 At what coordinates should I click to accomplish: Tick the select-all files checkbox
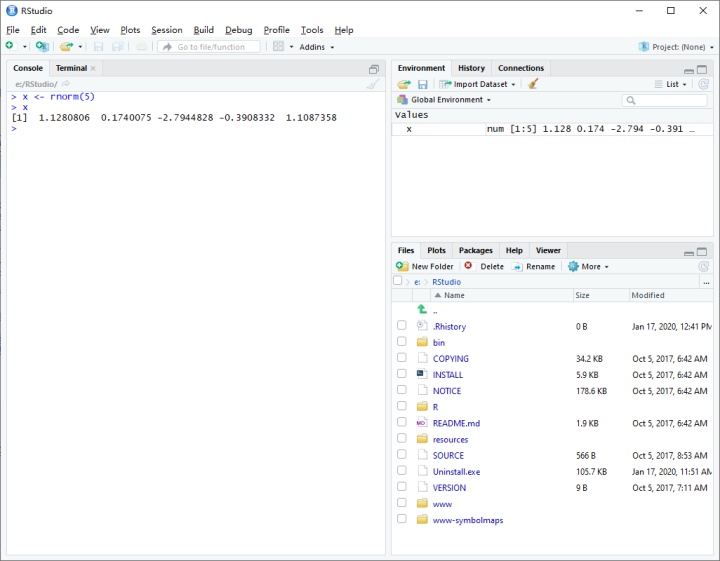click(x=398, y=280)
